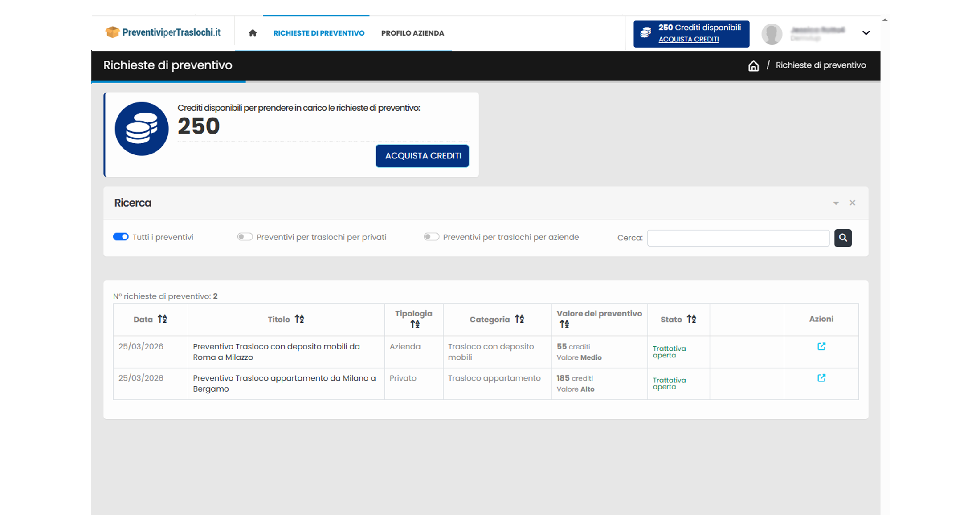
Task: Open Milano a Bergamo quote via action icon
Action: pos(821,378)
